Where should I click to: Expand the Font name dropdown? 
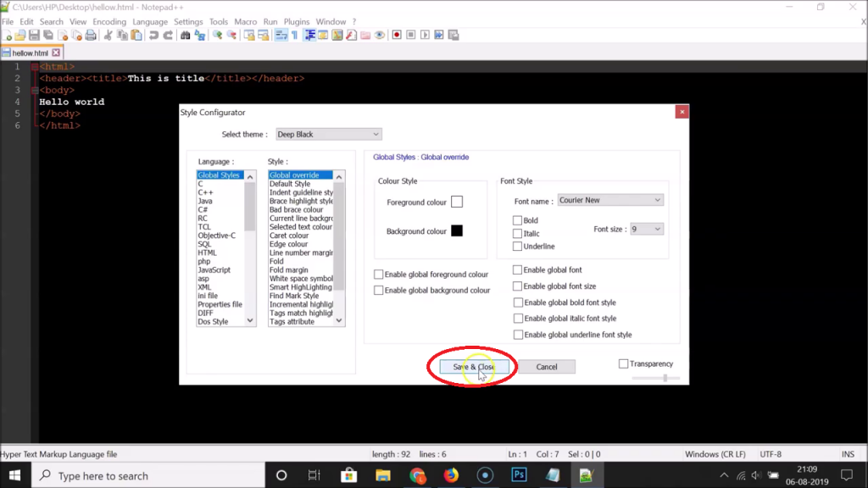610,201
